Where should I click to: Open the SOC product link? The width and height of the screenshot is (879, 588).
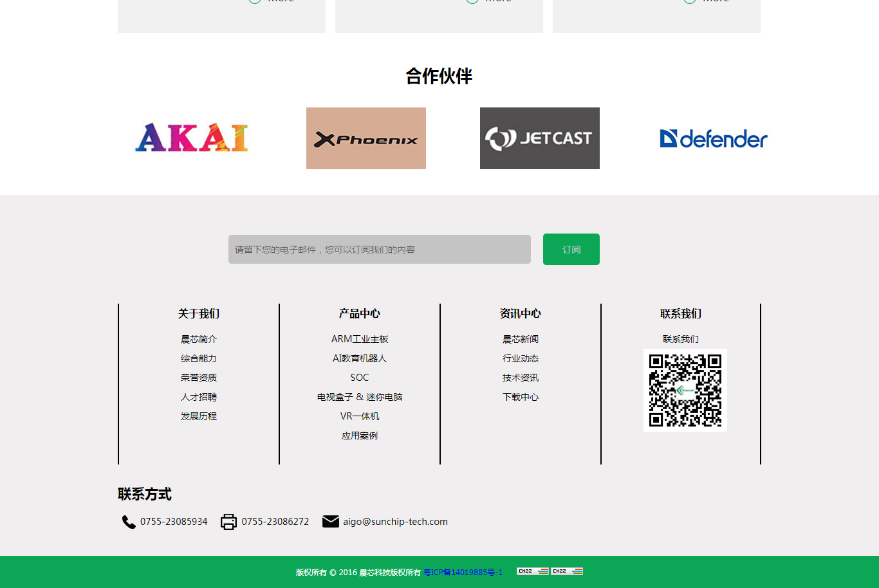(x=360, y=378)
